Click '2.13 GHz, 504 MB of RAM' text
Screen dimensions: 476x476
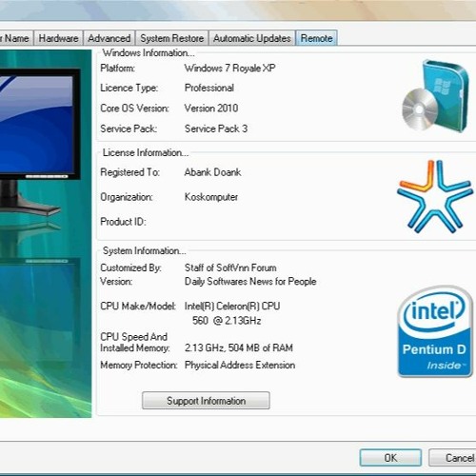click(239, 347)
